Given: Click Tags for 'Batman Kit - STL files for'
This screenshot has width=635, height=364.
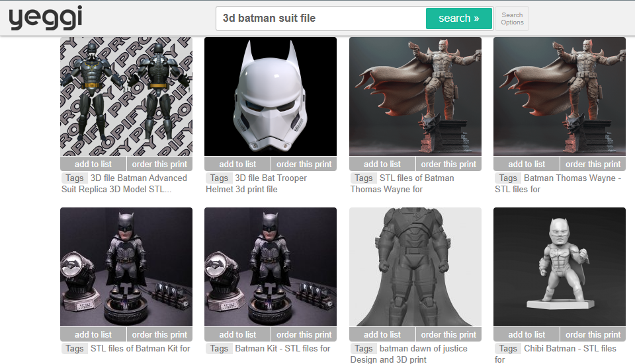Looking at the screenshot, I should 219,349.
